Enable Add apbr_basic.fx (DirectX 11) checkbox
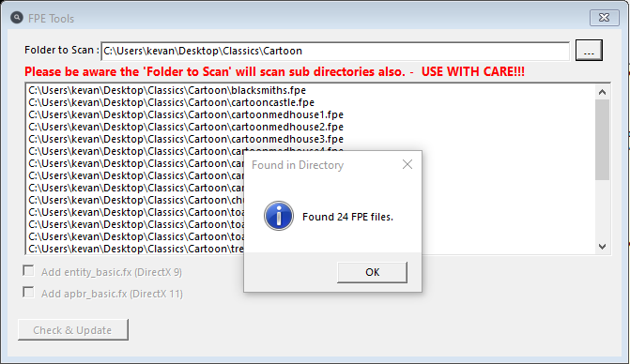 point(28,292)
